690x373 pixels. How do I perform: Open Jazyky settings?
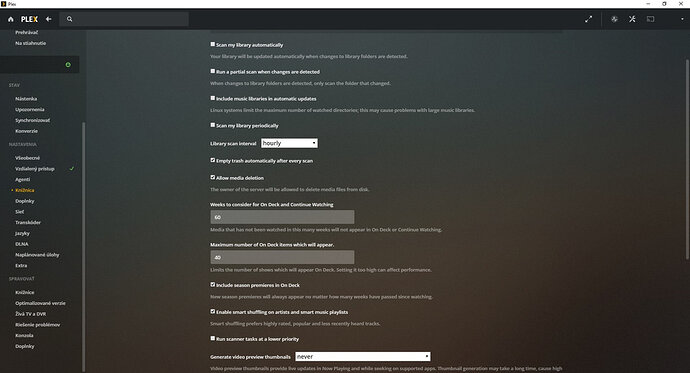pyautogui.click(x=22, y=233)
